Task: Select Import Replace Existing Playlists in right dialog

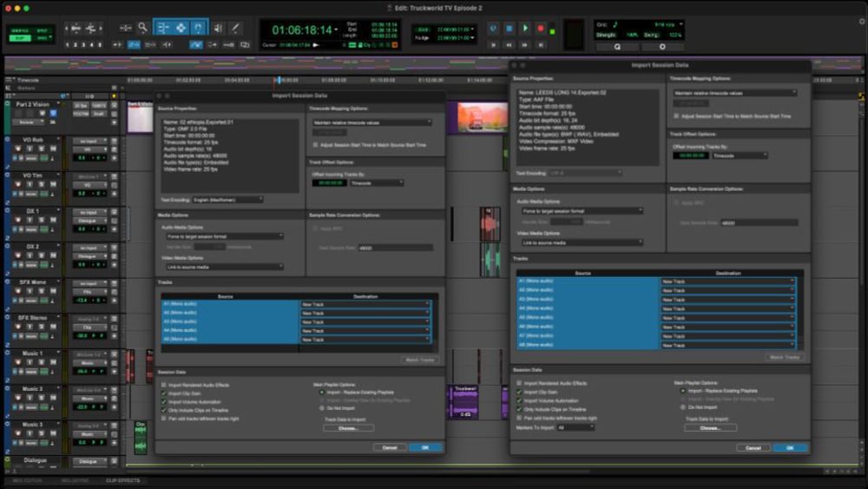Action: [682, 391]
